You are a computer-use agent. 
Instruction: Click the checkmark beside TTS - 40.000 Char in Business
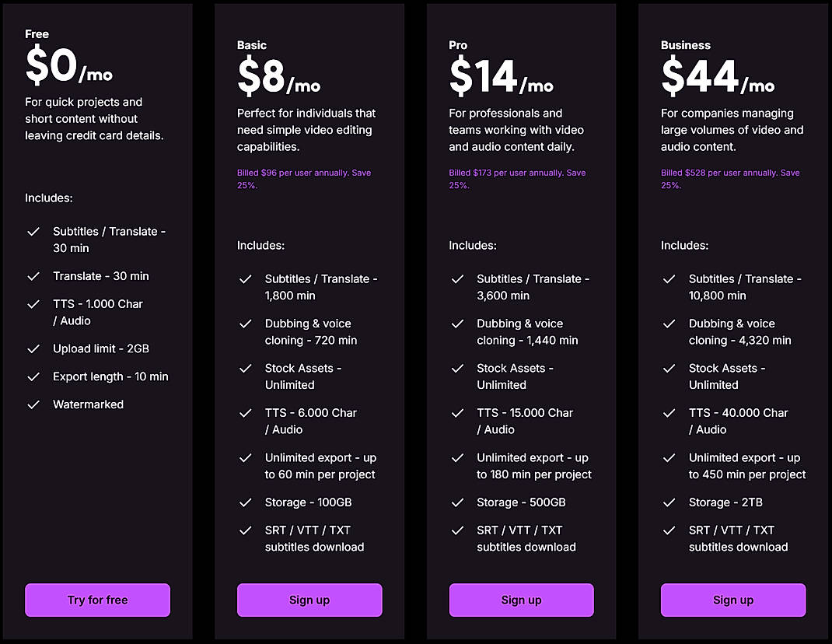669,413
